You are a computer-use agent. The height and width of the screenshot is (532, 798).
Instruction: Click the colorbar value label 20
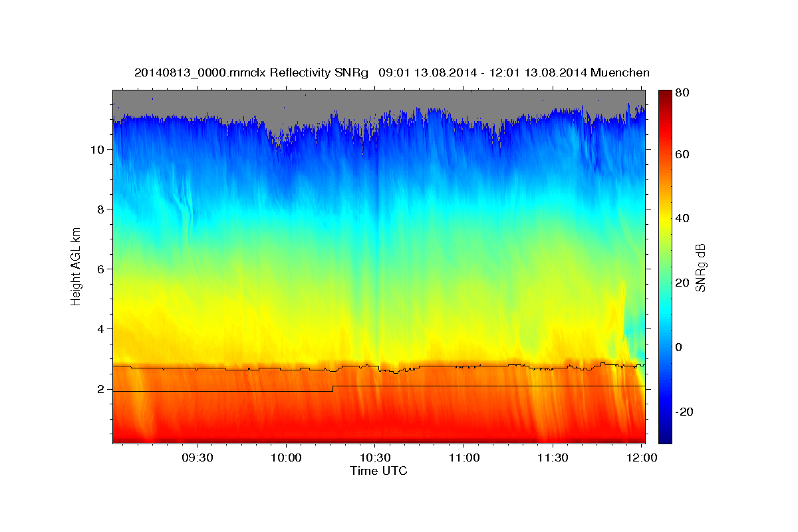click(x=684, y=283)
